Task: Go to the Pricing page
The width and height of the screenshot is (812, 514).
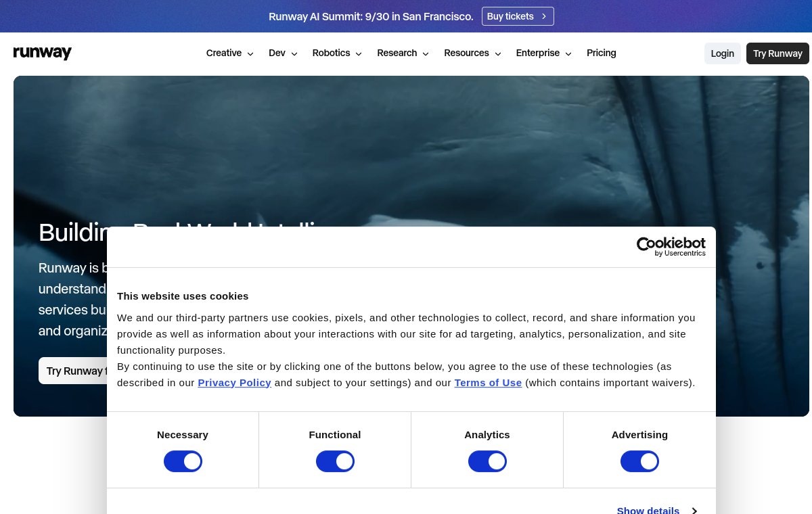Action: (602, 53)
